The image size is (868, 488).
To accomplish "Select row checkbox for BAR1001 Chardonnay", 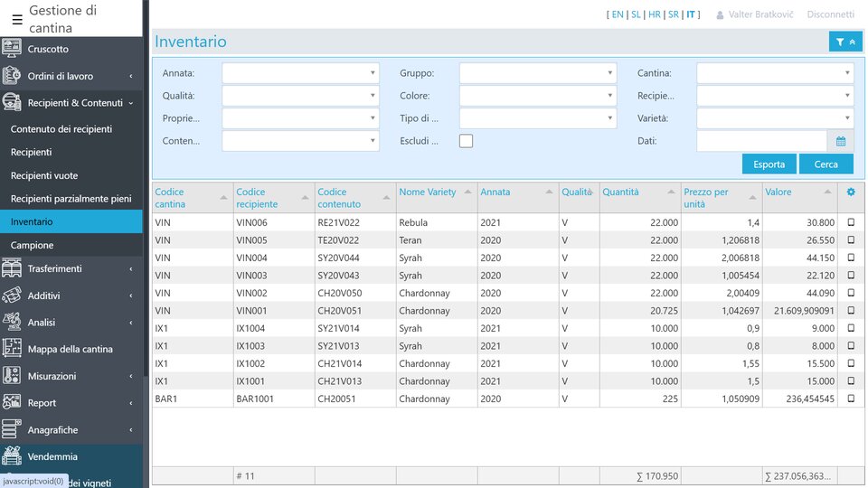I will [x=850, y=399].
